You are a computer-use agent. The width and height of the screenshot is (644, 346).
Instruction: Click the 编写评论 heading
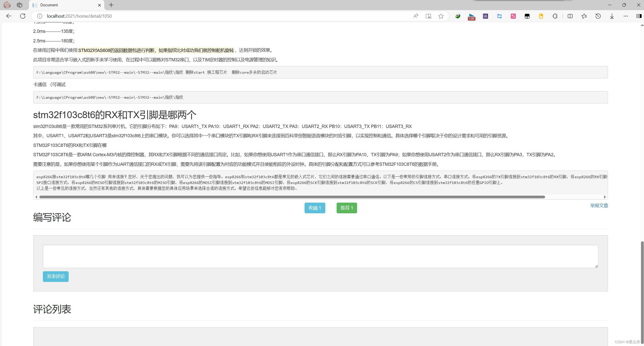click(x=52, y=217)
